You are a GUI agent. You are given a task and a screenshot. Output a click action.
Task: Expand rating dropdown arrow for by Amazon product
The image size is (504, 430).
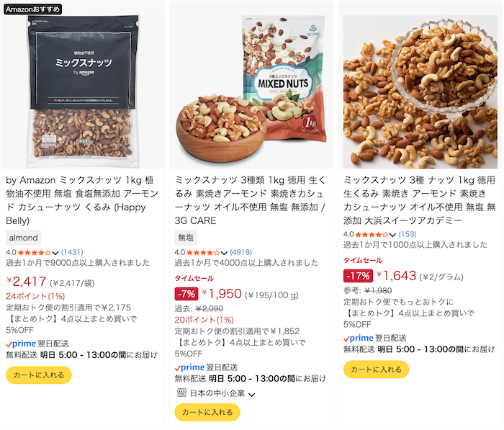(x=55, y=253)
